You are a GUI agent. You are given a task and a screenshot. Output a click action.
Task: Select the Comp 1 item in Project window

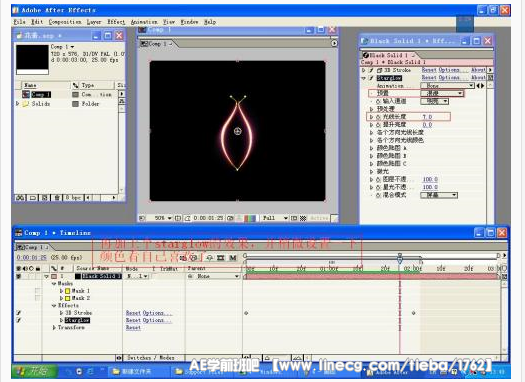(41, 95)
